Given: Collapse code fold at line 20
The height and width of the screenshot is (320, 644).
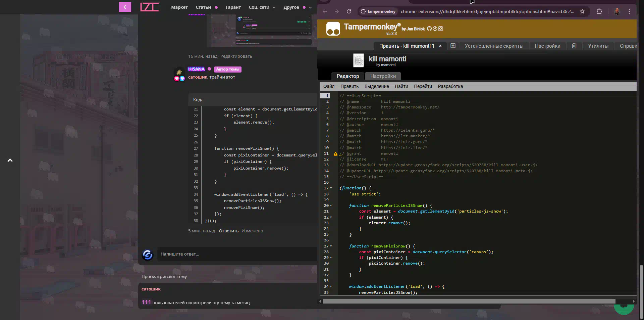Looking at the screenshot, I should [331, 205].
